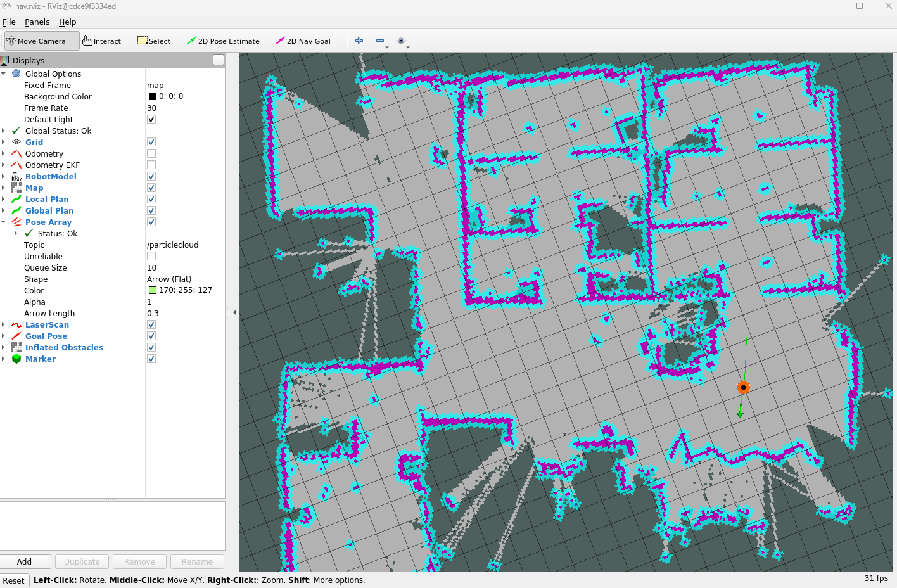
Task: Close the Displays panel via its box button
Action: coord(219,60)
